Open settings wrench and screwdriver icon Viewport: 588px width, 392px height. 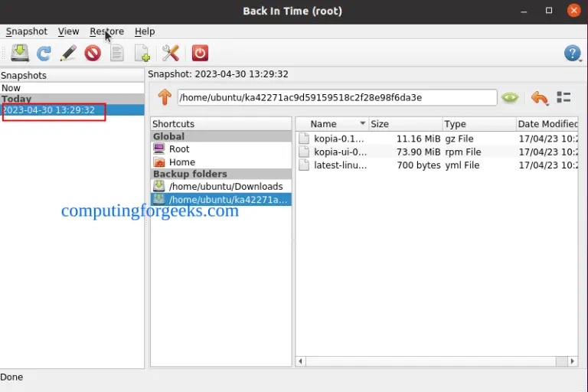click(171, 53)
